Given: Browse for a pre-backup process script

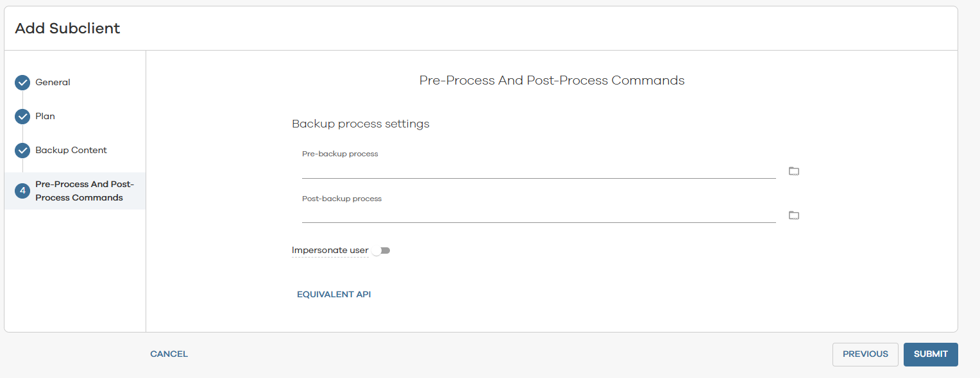Looking at the screenshot, I should pos(794,171).
